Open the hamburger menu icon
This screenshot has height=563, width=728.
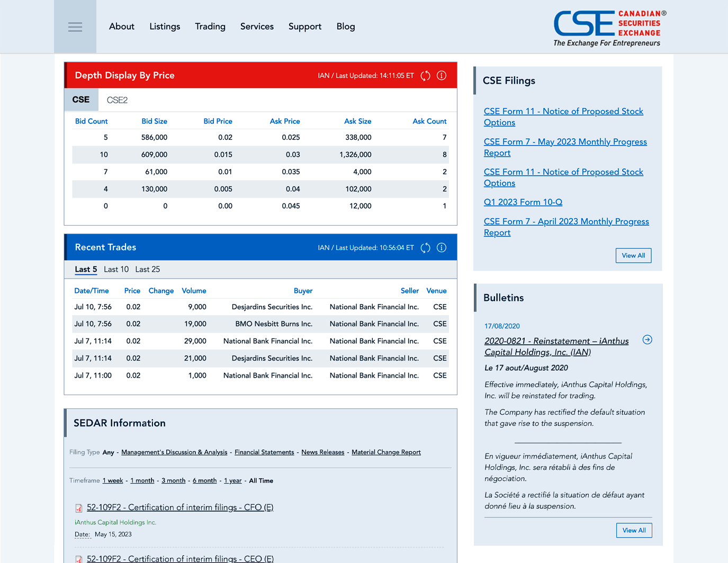click(x=75, y=27)
